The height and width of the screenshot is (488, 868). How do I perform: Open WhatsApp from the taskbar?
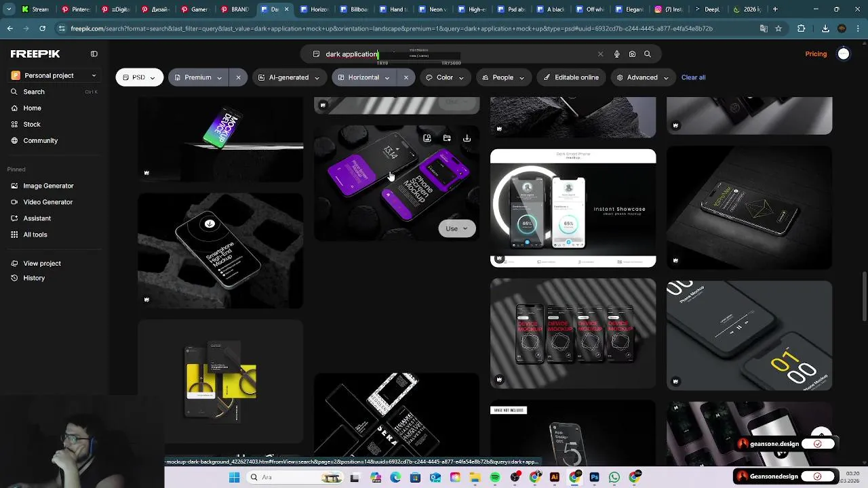tap(614, 477)
